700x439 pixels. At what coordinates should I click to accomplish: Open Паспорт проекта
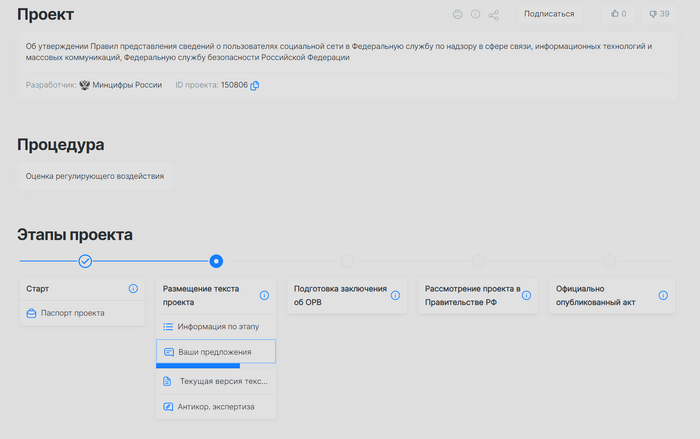82,313
